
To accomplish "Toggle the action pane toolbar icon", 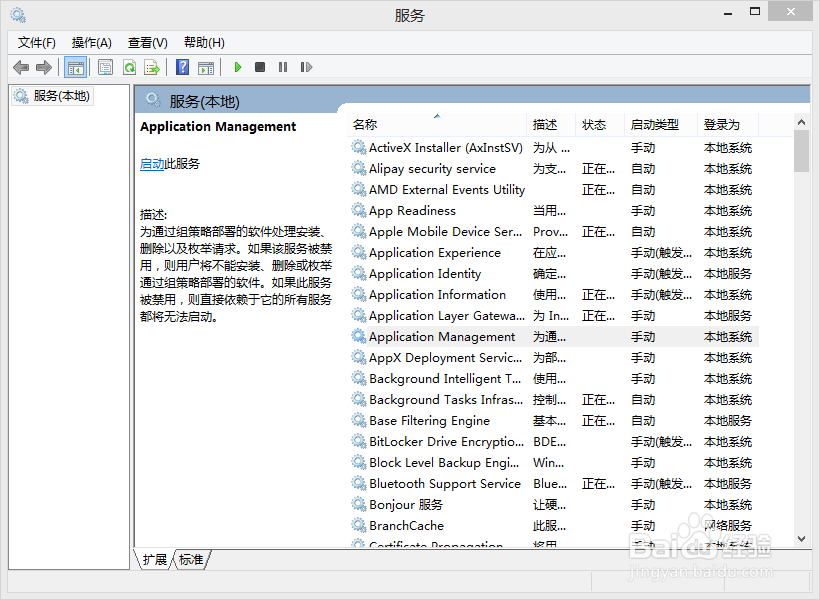I will (x=206, y=67).
